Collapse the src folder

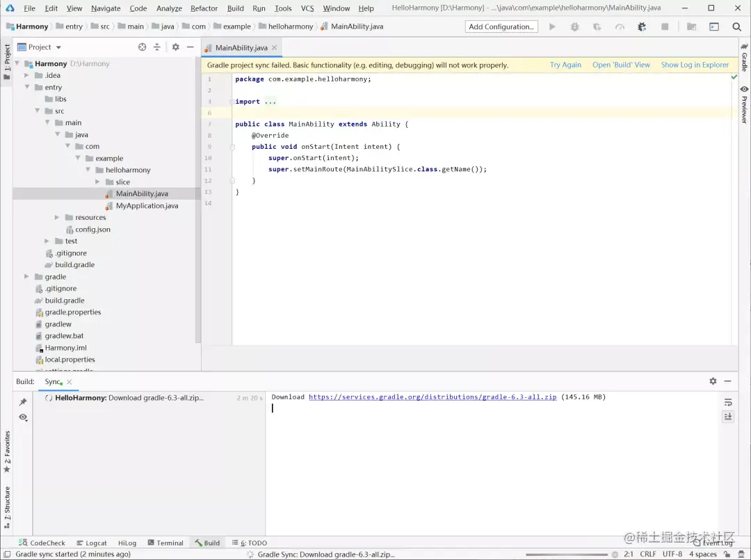tap(37, 111)
